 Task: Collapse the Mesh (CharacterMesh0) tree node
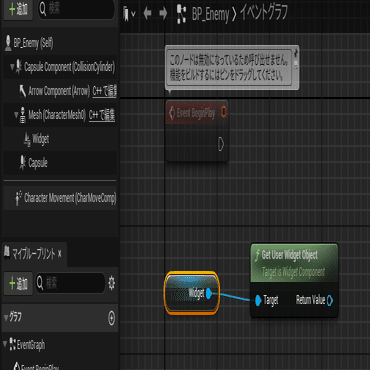click(16, 115)
